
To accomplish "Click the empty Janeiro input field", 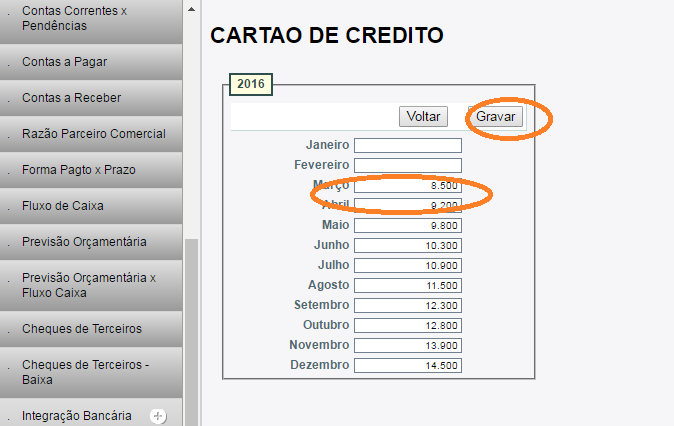I will point(407,146).
